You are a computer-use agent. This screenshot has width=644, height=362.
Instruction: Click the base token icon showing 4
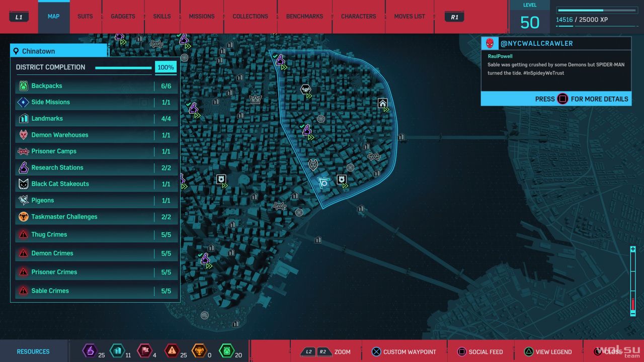(144, 350)
